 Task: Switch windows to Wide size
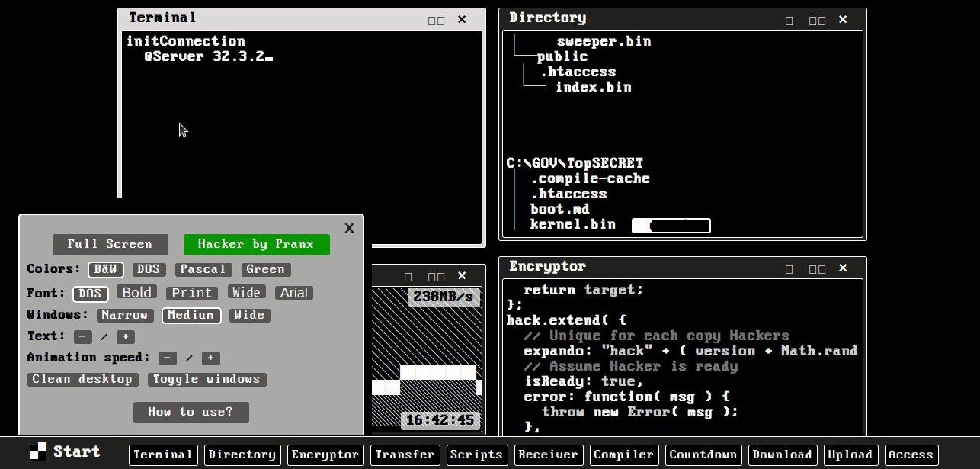(249, 315)
